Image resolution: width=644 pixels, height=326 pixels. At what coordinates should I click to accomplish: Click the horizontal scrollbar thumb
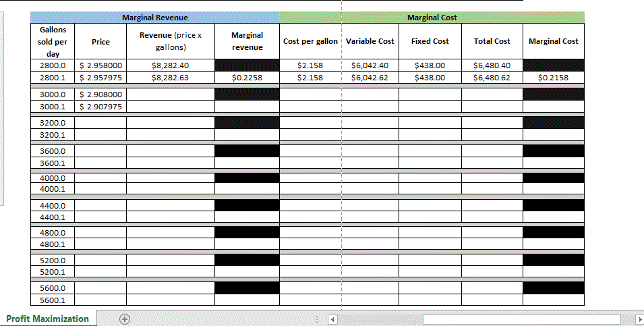[522, 319]
